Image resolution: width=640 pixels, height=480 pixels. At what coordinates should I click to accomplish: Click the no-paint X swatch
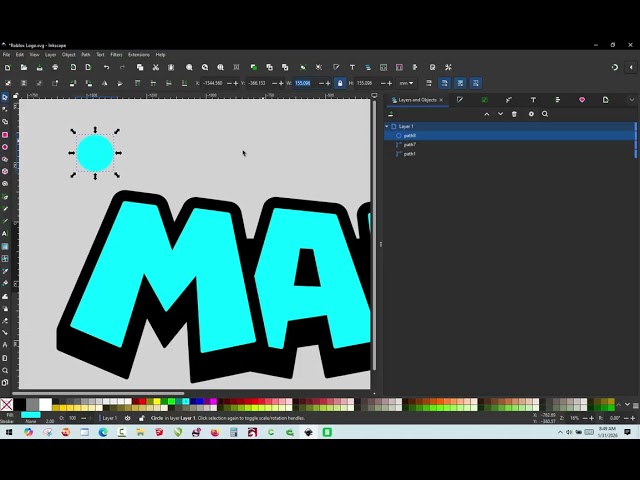tap(7, 405)
